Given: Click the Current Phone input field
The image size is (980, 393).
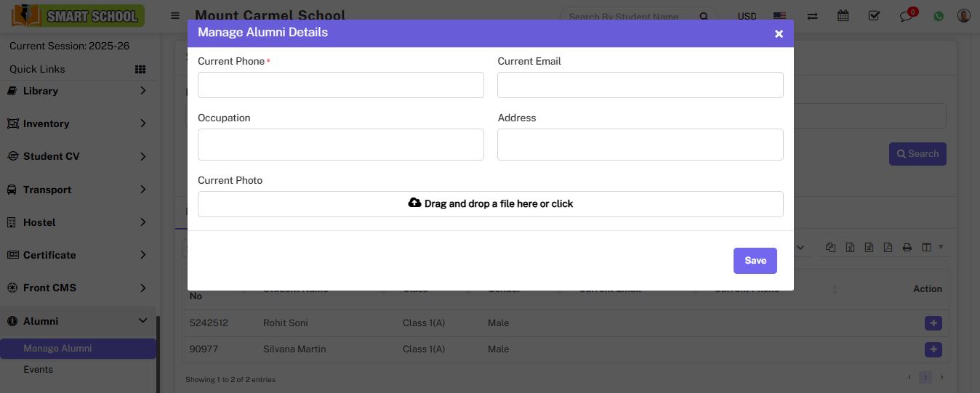Looking at the screenshot, I should (340, 85).
